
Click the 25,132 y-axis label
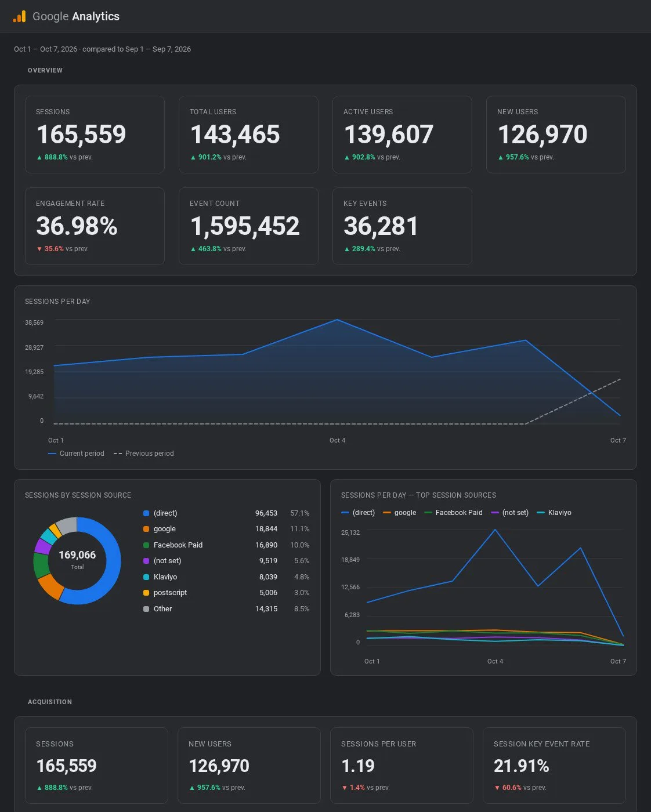[350, 532]
